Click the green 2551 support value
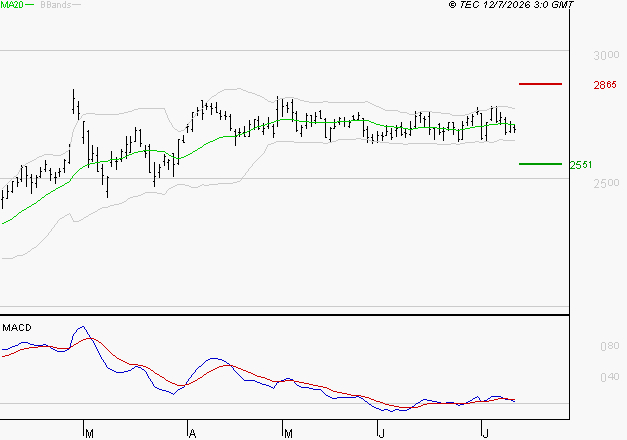The image size is (627, 440). [x=581, y=165]
